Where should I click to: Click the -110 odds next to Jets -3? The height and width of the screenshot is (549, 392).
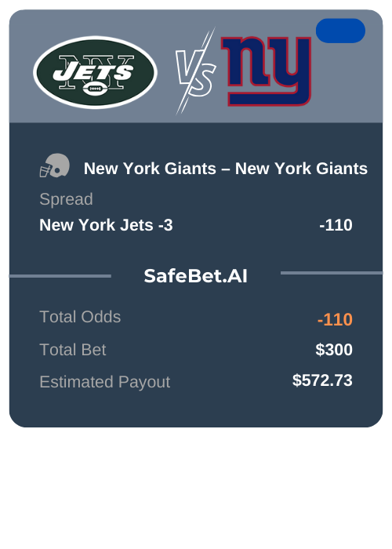coord(336,225)
